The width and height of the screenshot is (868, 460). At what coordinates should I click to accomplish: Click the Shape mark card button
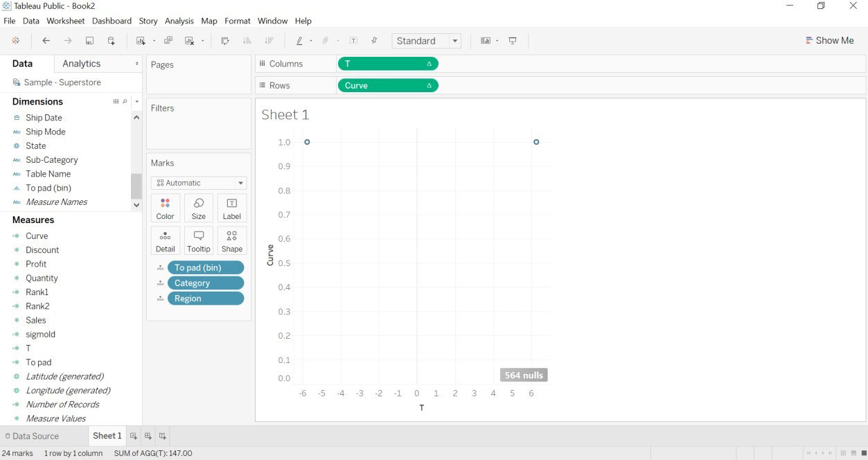point(232,240)
